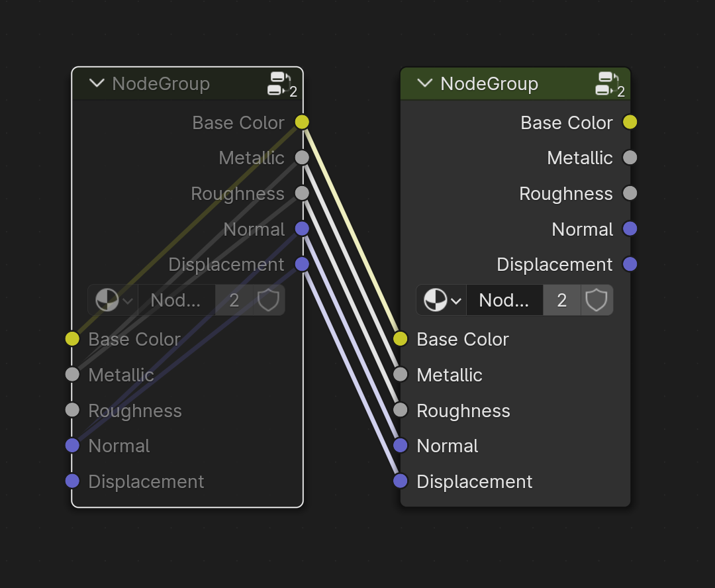
Task: Collapse the left muted NodeGroup node chevron
Action: pos(97,83)
